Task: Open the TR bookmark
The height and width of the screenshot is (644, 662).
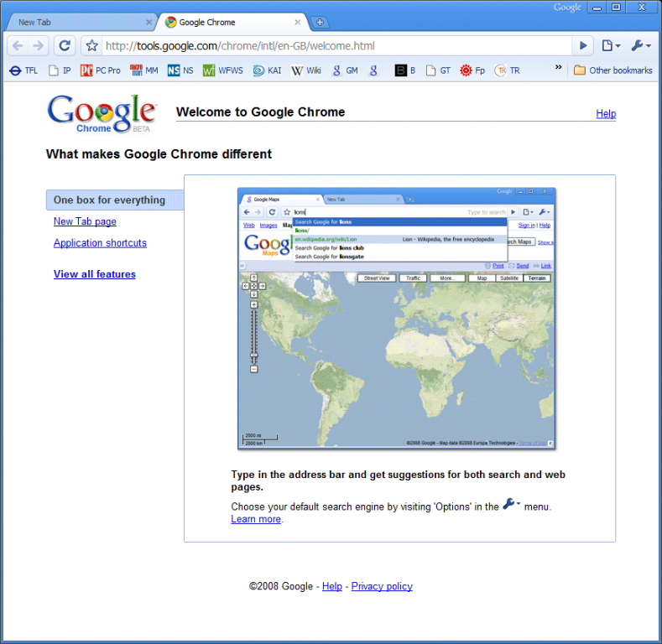Action: point(507,70)
